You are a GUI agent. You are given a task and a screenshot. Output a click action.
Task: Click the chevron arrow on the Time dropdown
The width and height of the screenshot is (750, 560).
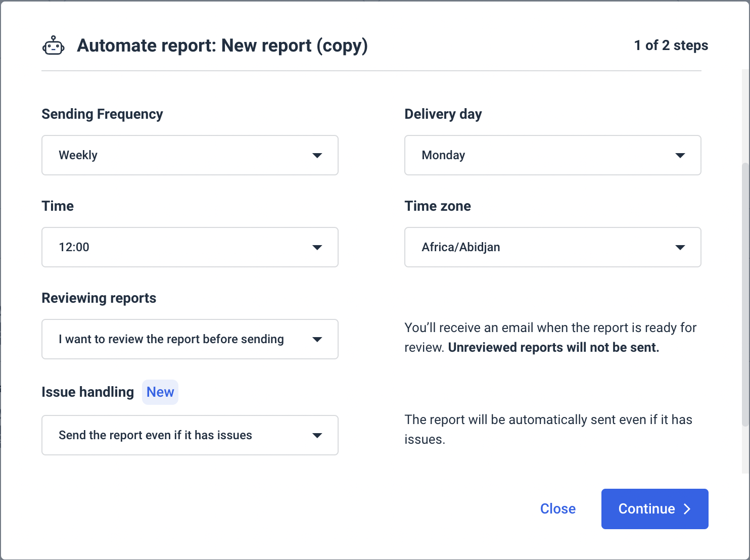pyautogui.click(x=317, y=247)
